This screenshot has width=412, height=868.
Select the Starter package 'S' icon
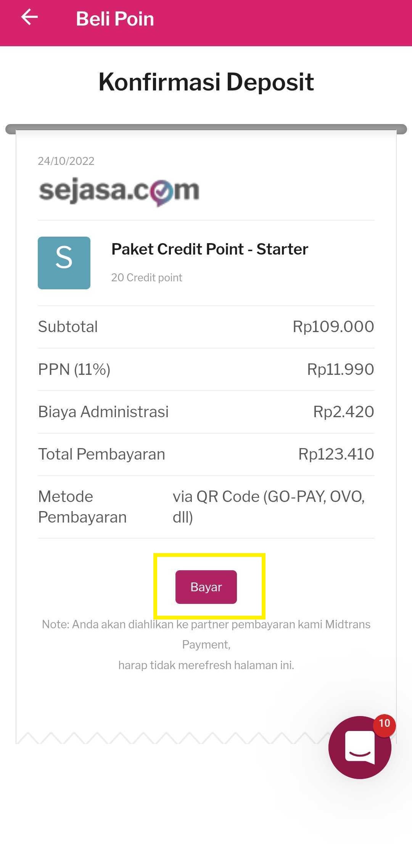pyautogui.click(x=64, y=263)
